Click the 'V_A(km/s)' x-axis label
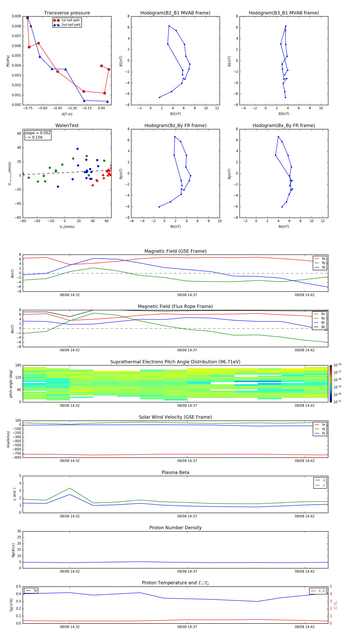Viewport: 351px width, 644px height. 67,227
